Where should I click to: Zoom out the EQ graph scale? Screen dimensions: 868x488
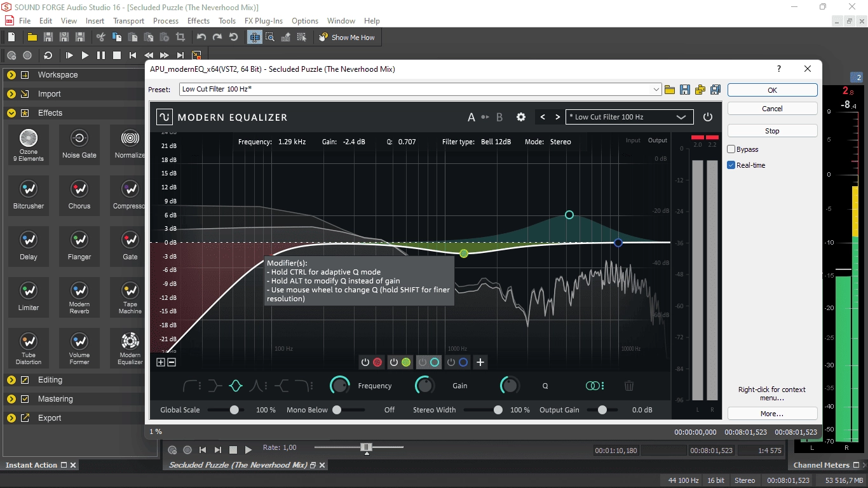point(172,362)
